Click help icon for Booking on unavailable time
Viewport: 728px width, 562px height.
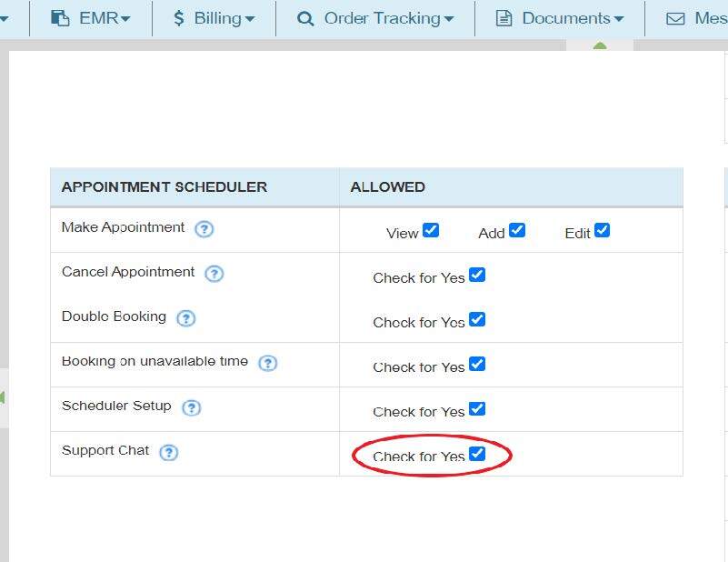coord(267,363)
